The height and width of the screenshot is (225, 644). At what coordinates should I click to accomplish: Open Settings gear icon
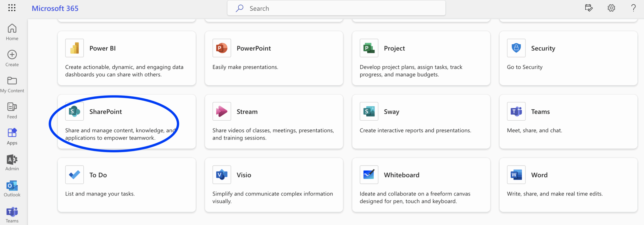(611, 8)
